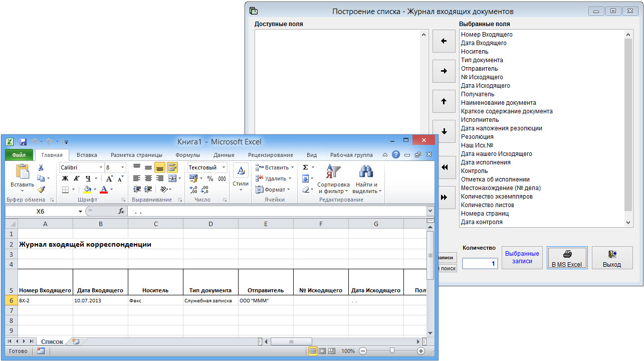The image size is (644, 361).
Task: Open the Calibri font name dropdown
Action: (x=101, y=167)
